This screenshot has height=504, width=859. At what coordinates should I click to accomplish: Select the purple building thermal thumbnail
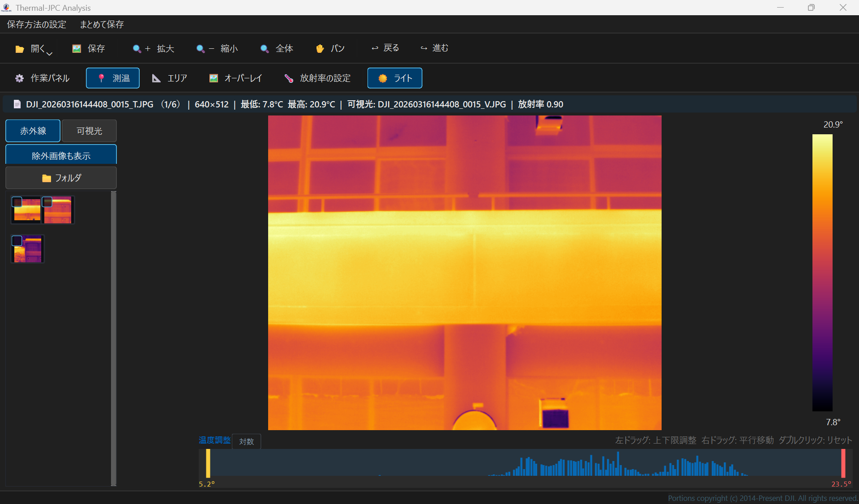pos(28,249)
